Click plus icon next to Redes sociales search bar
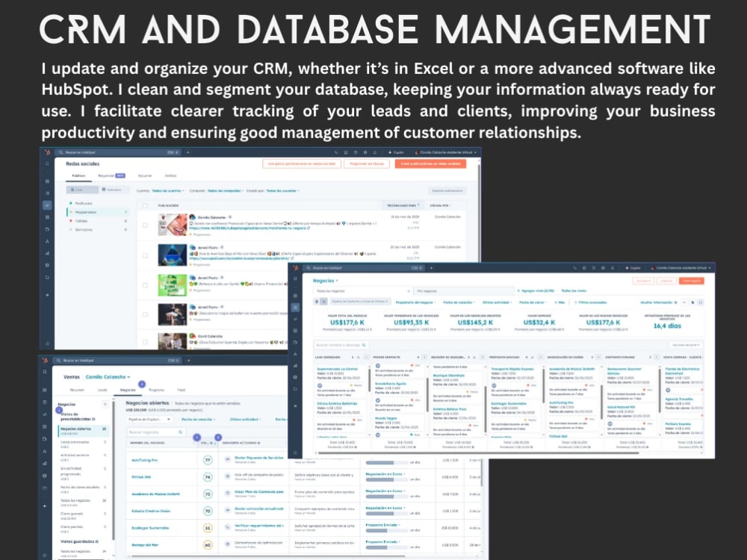The image size is (747, 560). [188, 152]
